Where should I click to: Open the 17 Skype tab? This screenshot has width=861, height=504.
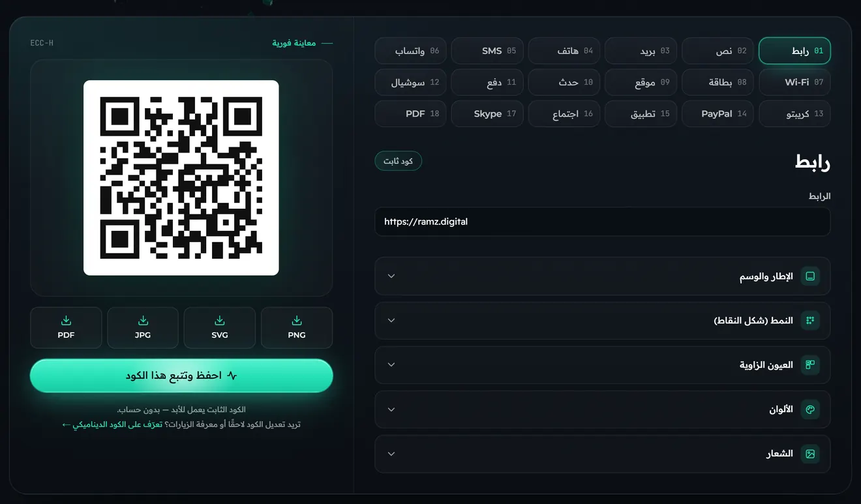tap(487, 113)
